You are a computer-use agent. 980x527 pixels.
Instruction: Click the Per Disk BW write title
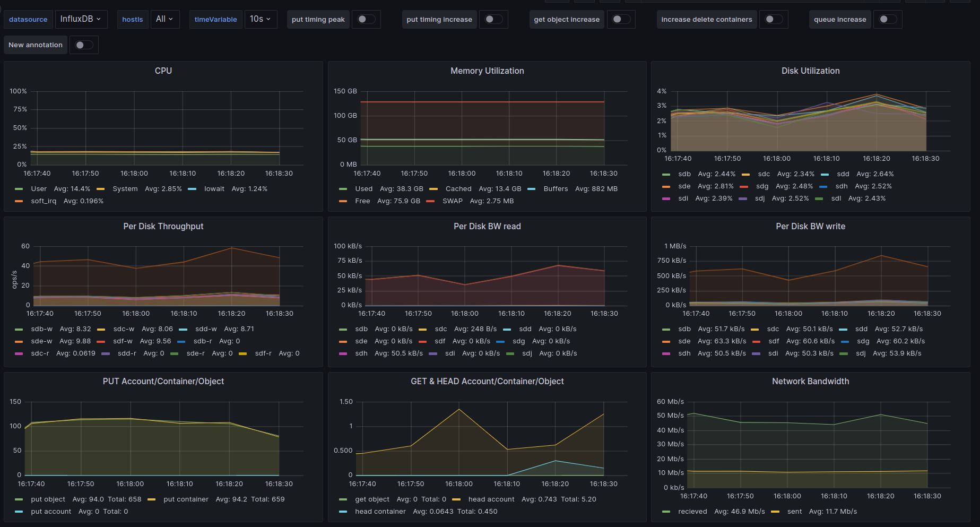[810, 227]
